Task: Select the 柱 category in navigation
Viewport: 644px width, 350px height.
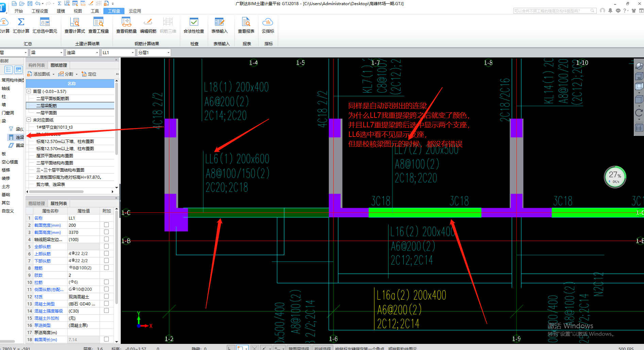Action: (x=4, y=97)
